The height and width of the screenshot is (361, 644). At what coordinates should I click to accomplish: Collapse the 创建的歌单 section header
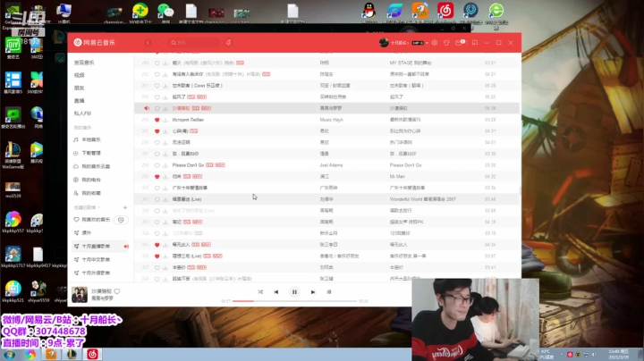(87, 207)
